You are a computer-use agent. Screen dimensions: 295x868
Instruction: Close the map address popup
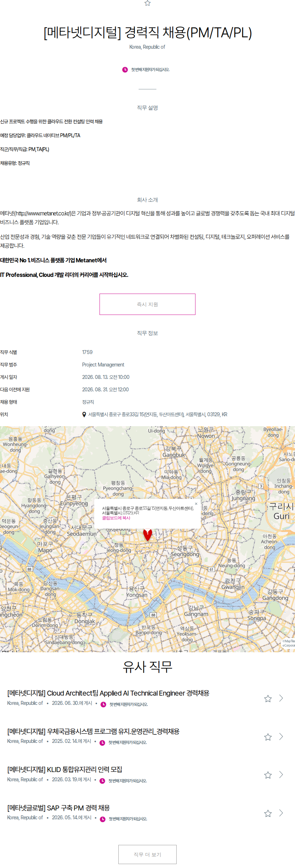point(196,504)
